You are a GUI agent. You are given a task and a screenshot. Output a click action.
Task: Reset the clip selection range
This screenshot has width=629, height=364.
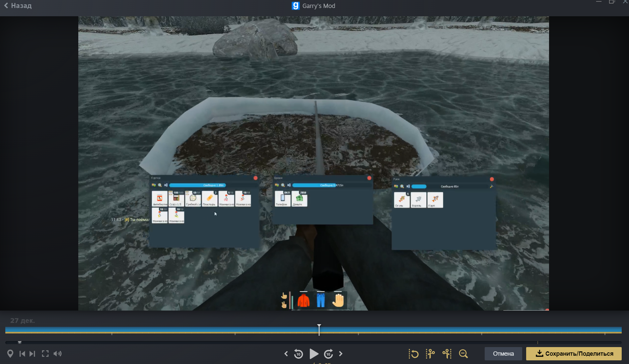pyautogui.click(x=413, y=354)
